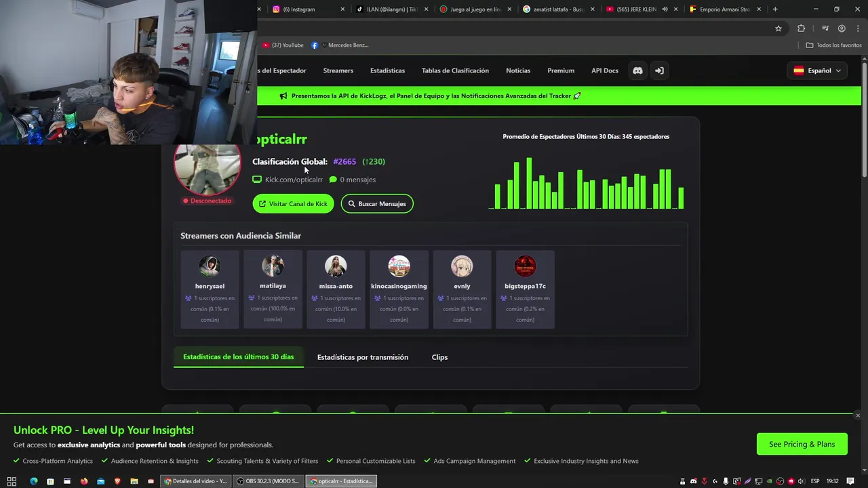Open the Mercedes Benz Facebook bookmark
868x488 pixels.
pos(340,45)
